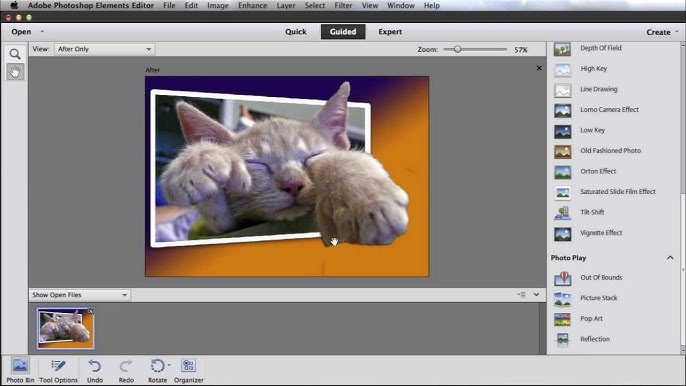Open the Depth Of Field effect icon
The width and height of the screenshot is (686, 386).
tap(562, 49)
